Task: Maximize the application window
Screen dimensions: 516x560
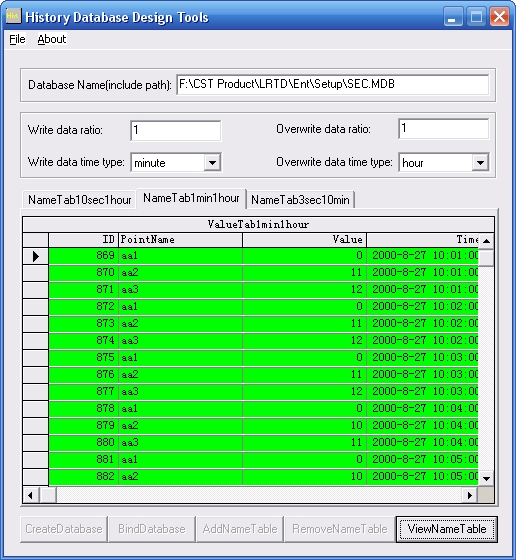Action: point(476,16)
